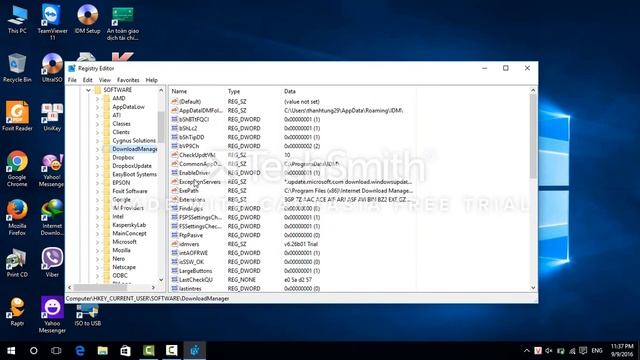Select the FtpPasive registry value
The height and width of the screenshot is (360, 640).
coord(191,235)
